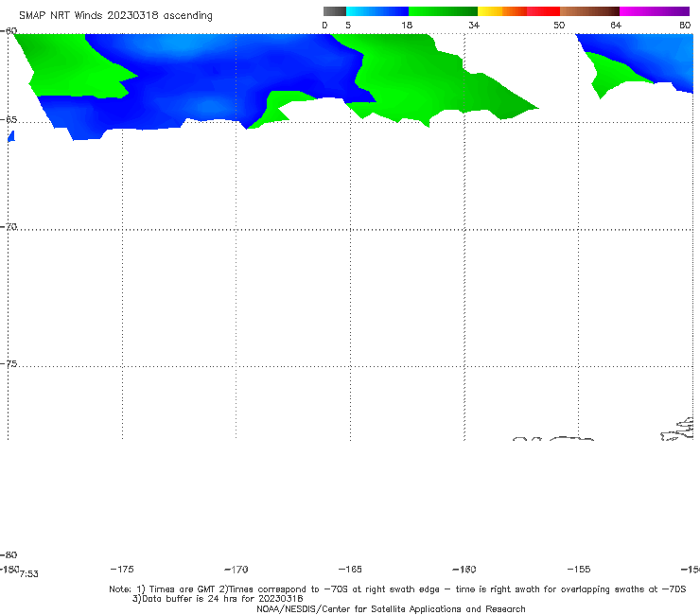Click the green segment of the colorbar
The width and height of the screenshot is (700, 615).
click(443, 11)
